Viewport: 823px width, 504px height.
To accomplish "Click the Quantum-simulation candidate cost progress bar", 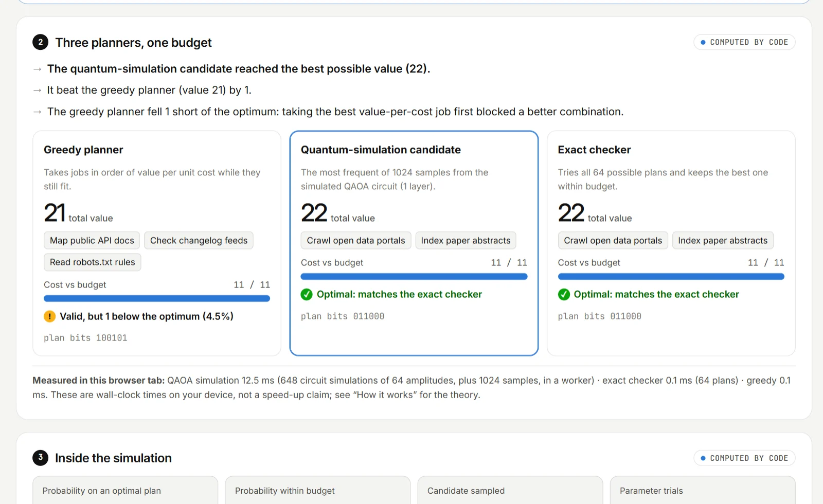I will pos(414,277).
